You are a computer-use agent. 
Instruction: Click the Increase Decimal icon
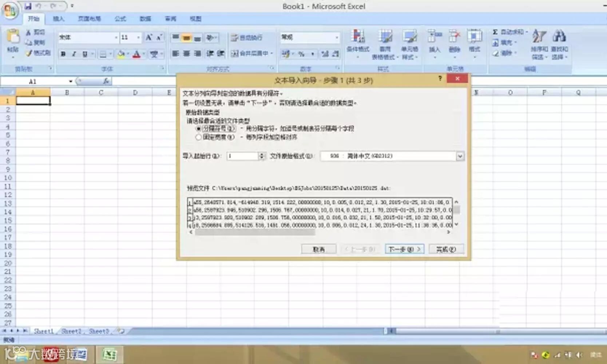325,54
